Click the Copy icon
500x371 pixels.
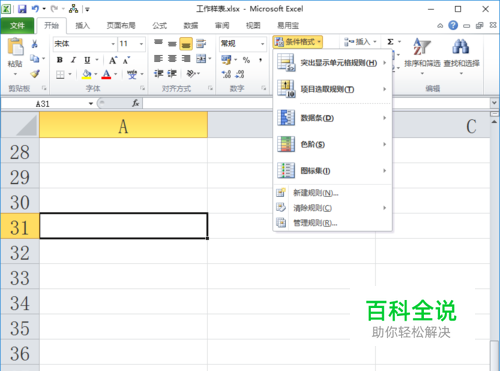click(x=35, y=59)
